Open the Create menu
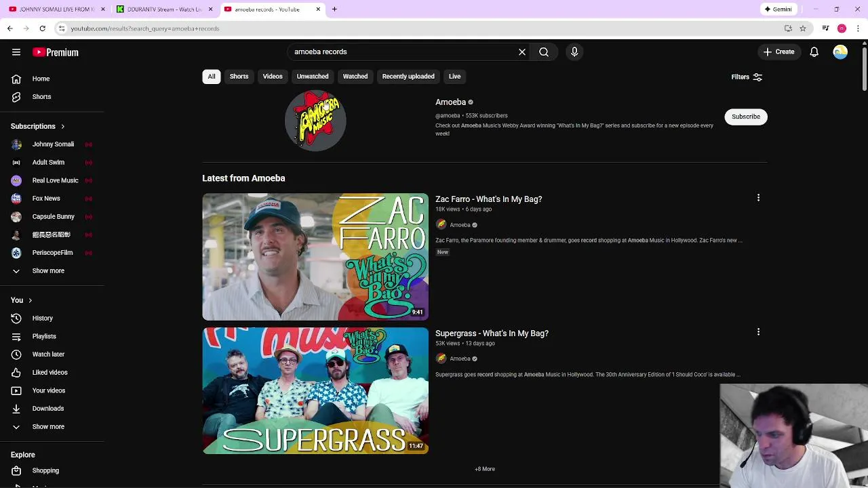The width and height of the screenshot is (868, 488). (778, 52)
